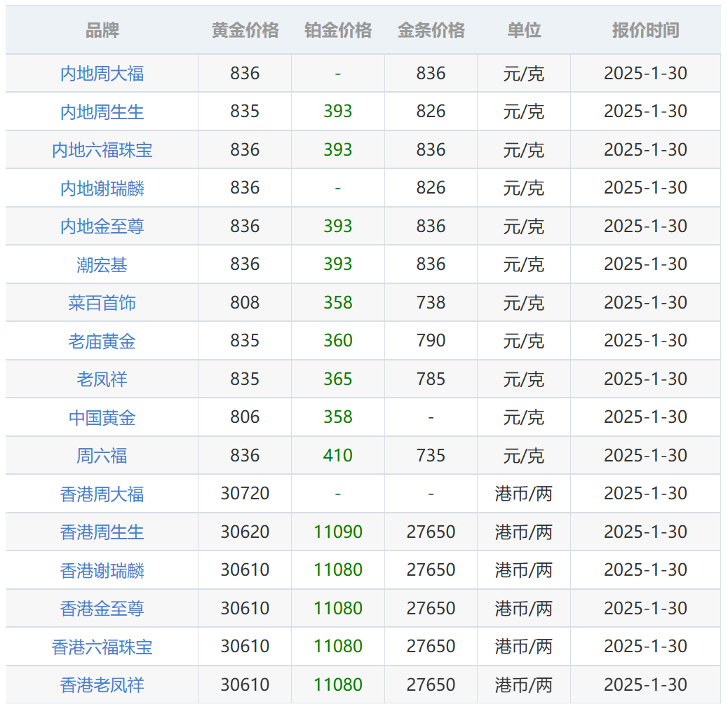Open the 香港谢瑞麟 brand link
Viewport: 728px width, 709px height.
pyautogui.click(x=102, y=570)
